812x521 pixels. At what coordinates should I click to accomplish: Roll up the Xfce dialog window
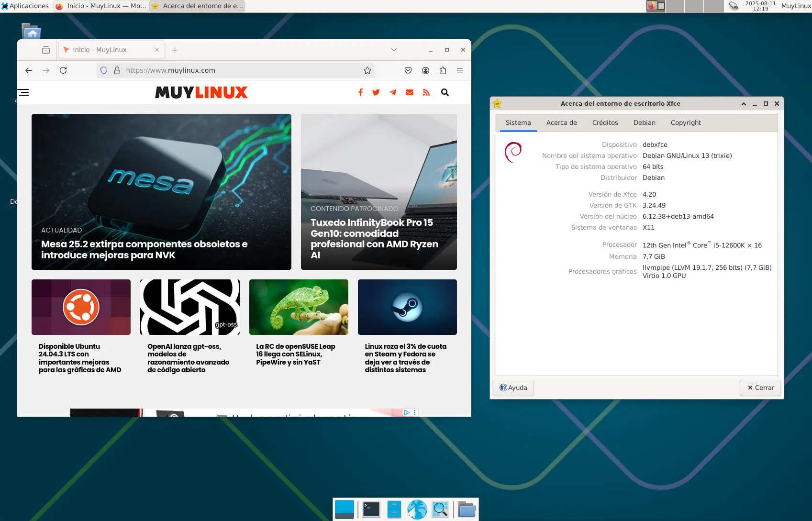[x=744, y=103]
